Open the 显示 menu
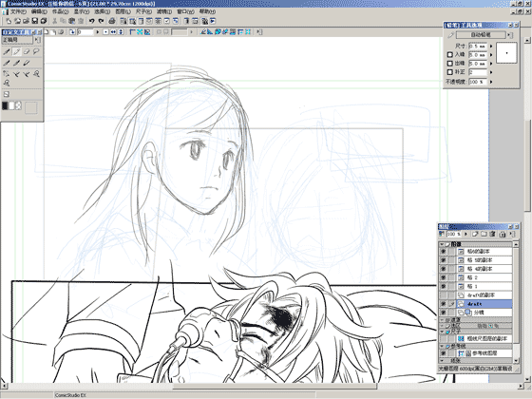The height and width of the screenshot is (399, 532). click(82, 11)
